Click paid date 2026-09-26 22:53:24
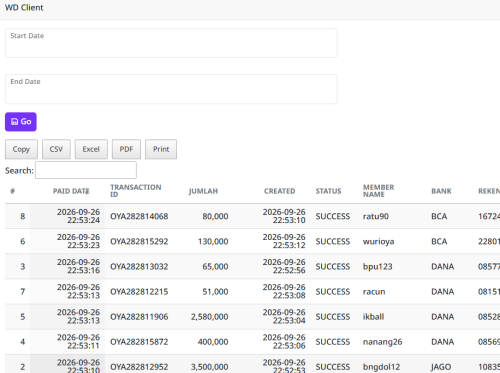The width and height of the screenshot is (500, 373). (78, 216)
